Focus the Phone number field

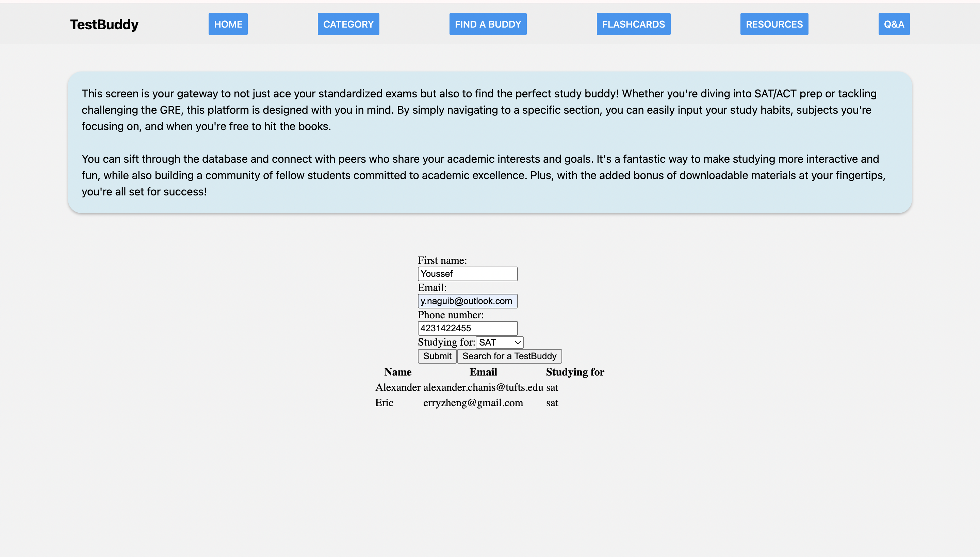(x=467, y=328)
